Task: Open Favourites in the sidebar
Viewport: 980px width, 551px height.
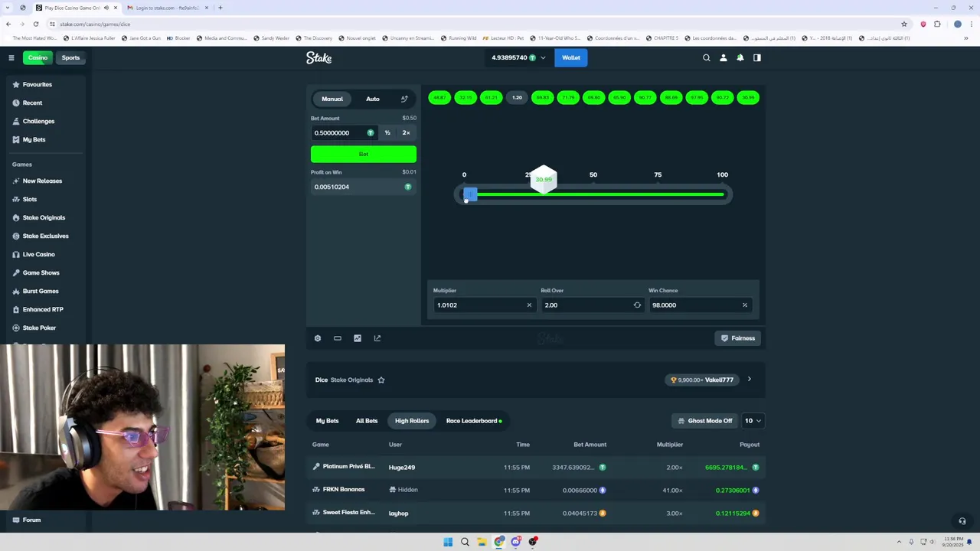Action: (x=37, y=84)
